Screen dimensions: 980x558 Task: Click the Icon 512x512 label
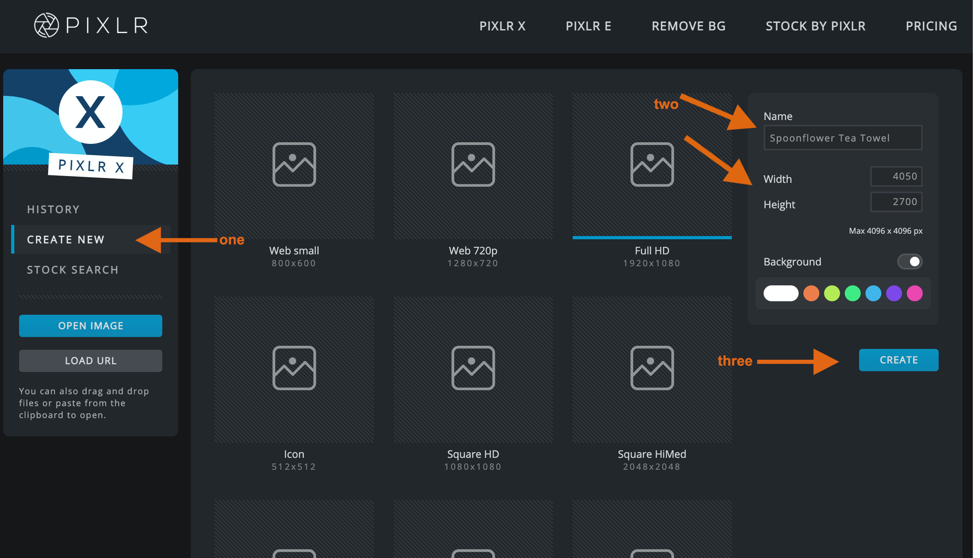click(x=294, y=460)
